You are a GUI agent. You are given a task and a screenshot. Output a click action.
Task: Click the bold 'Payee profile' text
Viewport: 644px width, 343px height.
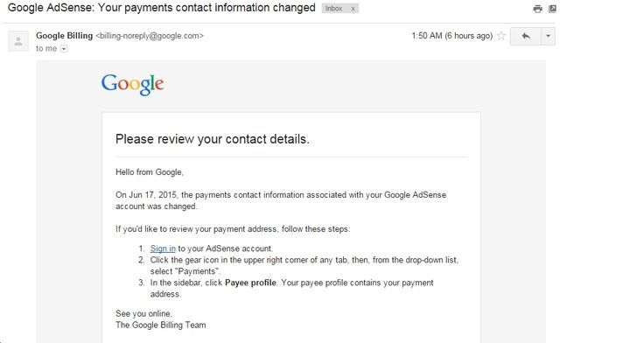pyautogui.click(x=250, y=283)
